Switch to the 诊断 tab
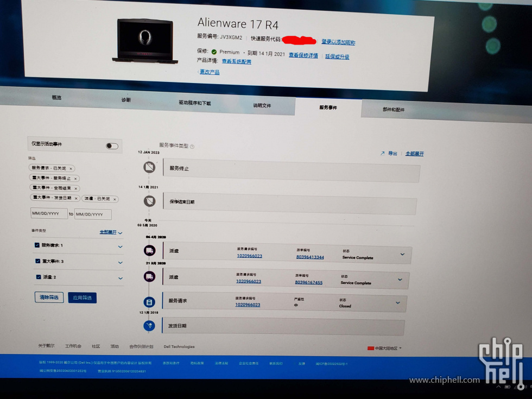 point(126,100)
